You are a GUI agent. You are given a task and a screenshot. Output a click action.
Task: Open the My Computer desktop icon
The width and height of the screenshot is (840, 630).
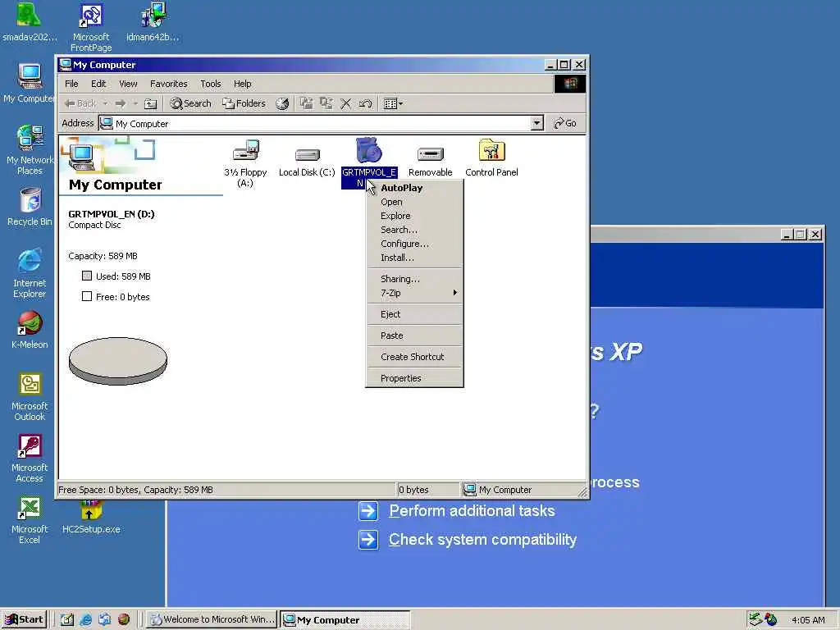30,76
